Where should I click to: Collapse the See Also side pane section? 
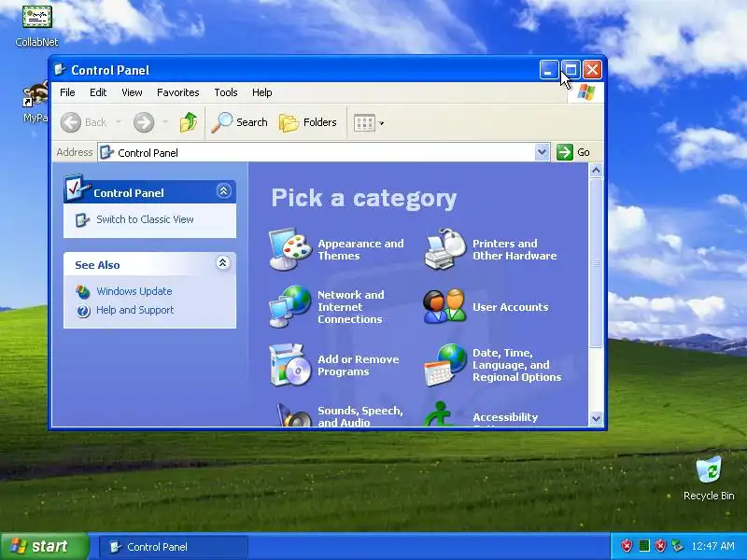222,263
